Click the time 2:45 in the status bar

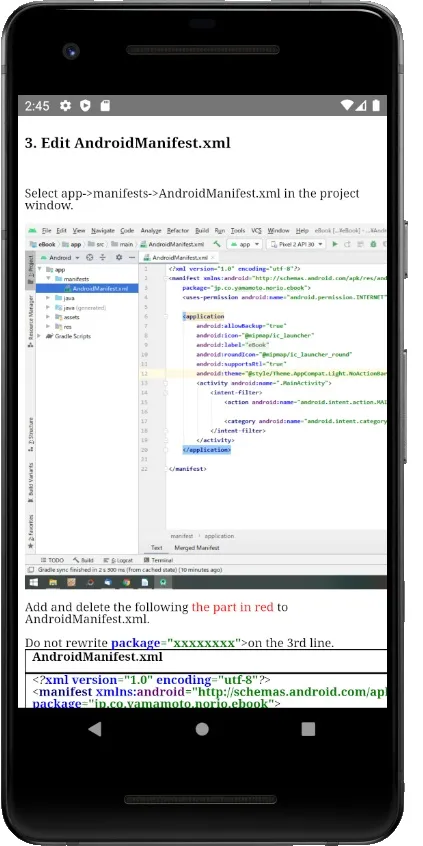[x=37, y=106]
